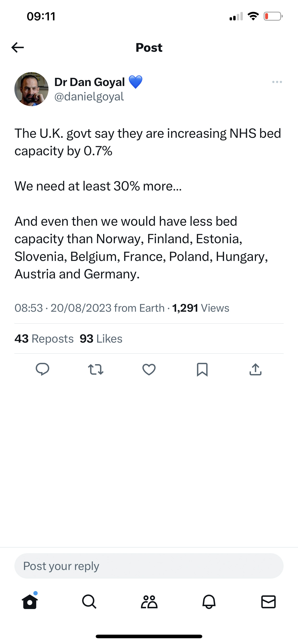Open the Communities people icon
Screen dimensions: 298x644
pyautogui.click(x=149, y=602)
